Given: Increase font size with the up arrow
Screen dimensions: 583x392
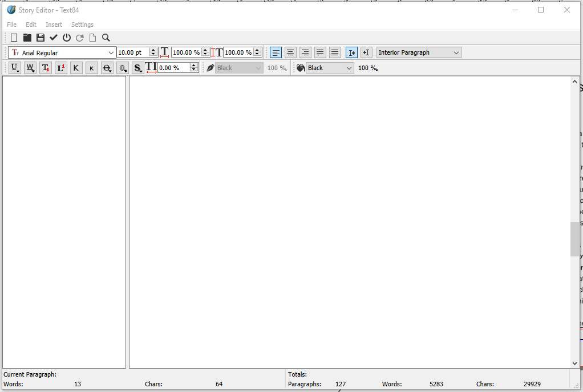Looking at the screenshot, I should (x=153, y=50).
